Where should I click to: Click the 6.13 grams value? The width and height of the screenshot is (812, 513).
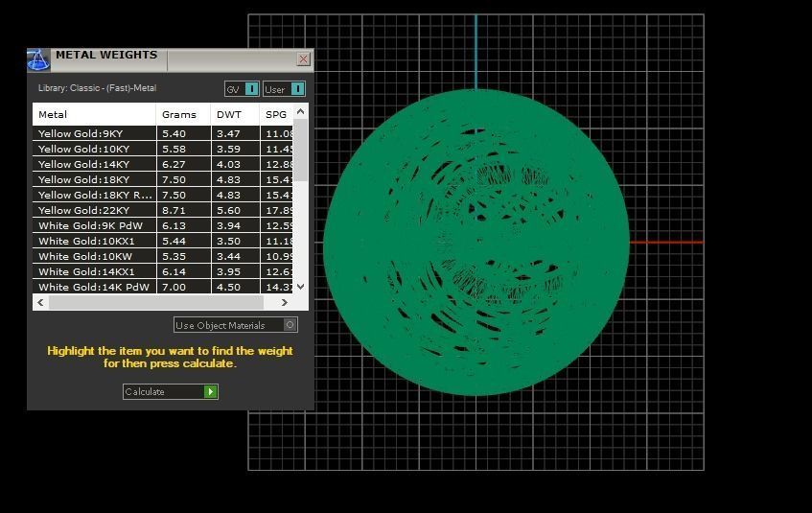(174, 226)
